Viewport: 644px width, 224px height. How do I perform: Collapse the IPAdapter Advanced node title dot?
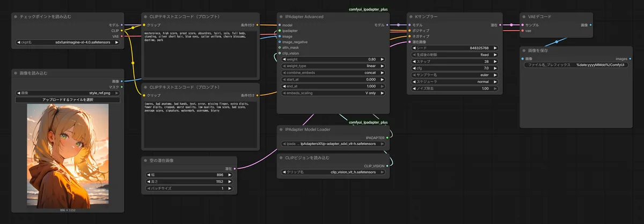click(281, 17)
